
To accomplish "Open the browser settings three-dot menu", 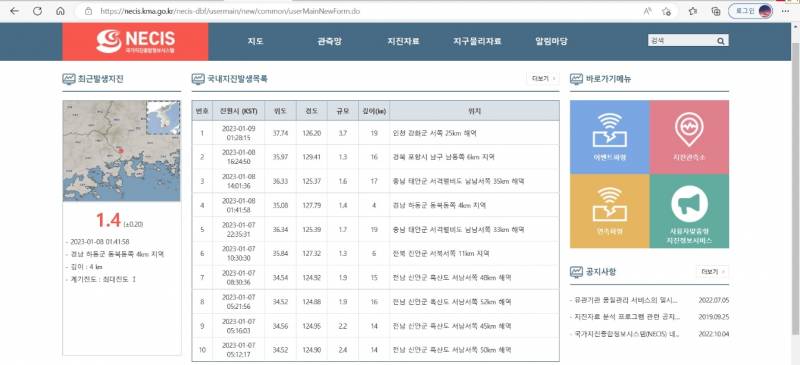I will [x=785, y=11].
